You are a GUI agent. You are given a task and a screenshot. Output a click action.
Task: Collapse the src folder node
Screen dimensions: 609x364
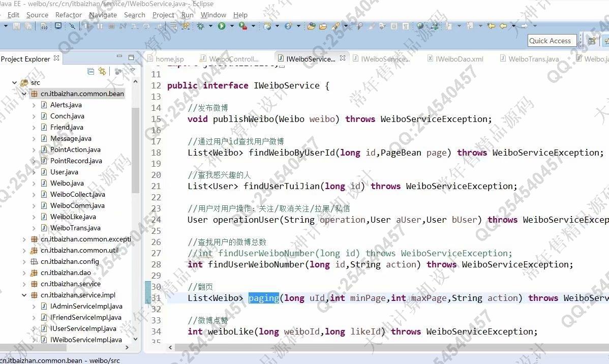click(14, 82)
